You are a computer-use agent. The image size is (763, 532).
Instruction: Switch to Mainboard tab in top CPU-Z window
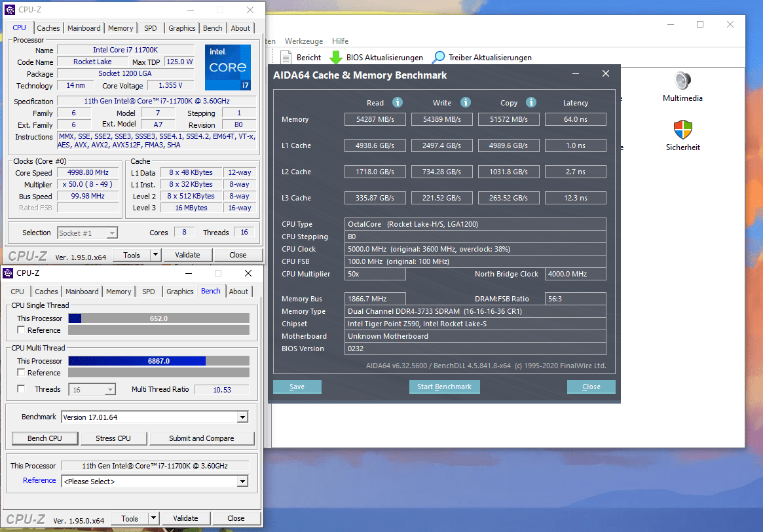tap(84, 28)
